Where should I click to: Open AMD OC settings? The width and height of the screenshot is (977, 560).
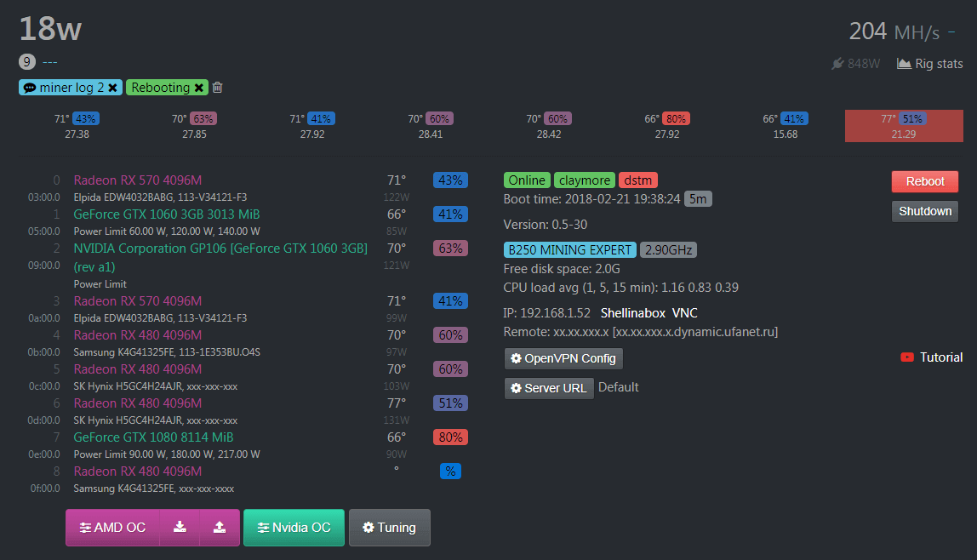click(x=112, y=528)
